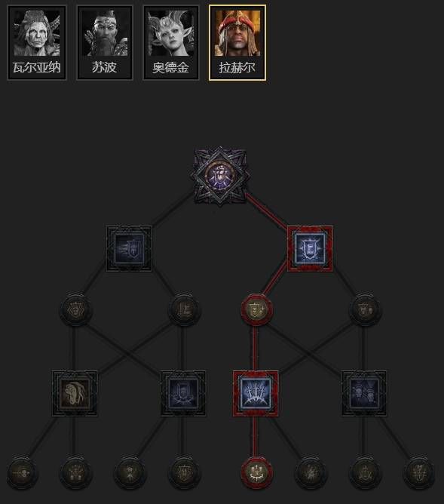This screenshot has width=444, height=504.
Task: Click the inactive round node below flying-shield, left
Action: (x=76, y=310)
